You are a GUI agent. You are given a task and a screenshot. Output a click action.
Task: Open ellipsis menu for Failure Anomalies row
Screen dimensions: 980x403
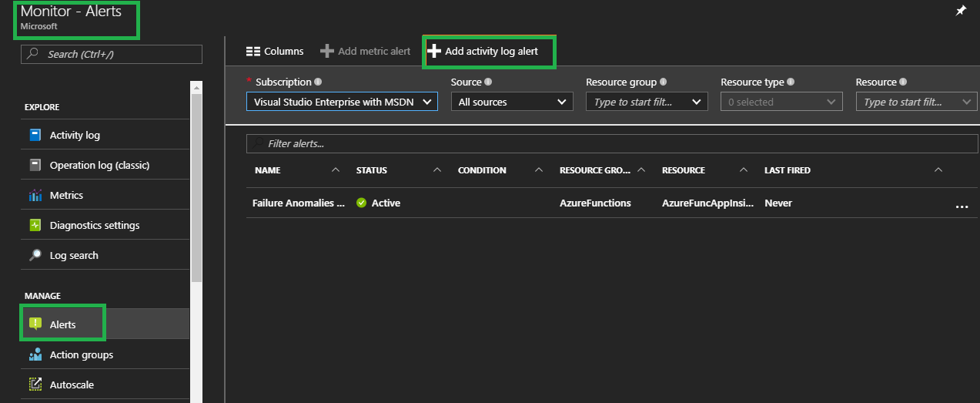(961, 207)
